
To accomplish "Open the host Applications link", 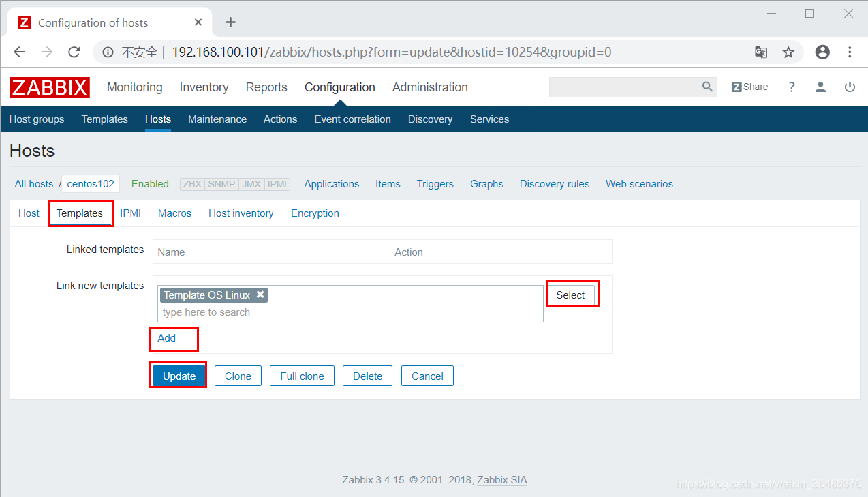I will click(x=332, y=184).
